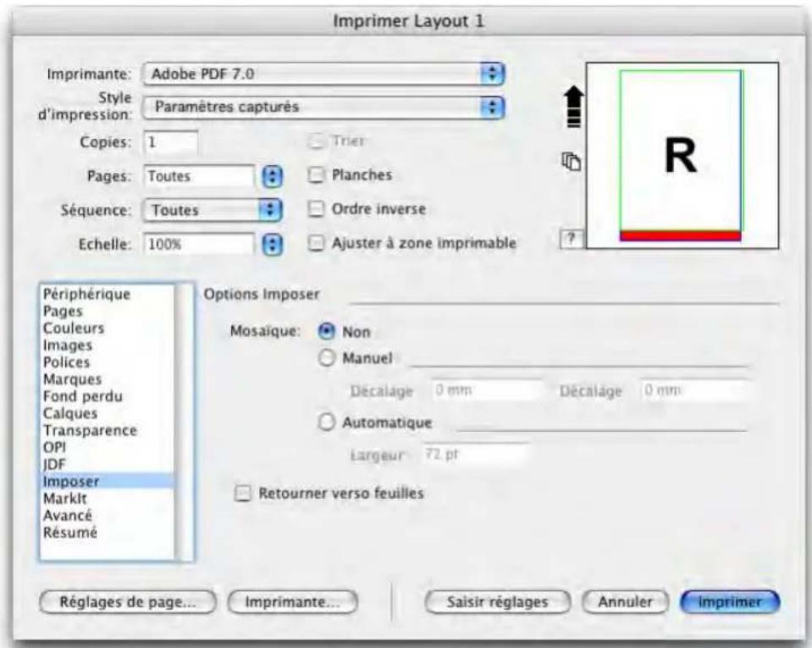Select Transparence in the options list
Screen dimensions: 812x648
coord(108,431)
